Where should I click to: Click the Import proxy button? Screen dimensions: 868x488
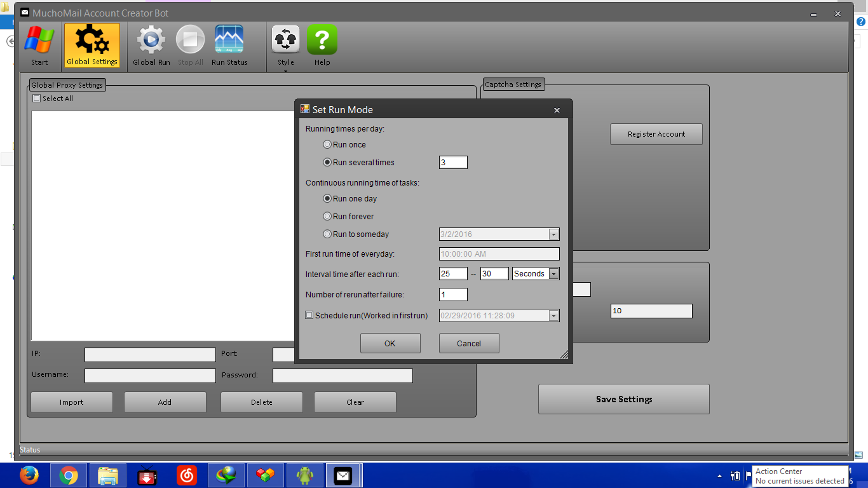(72, 402)
